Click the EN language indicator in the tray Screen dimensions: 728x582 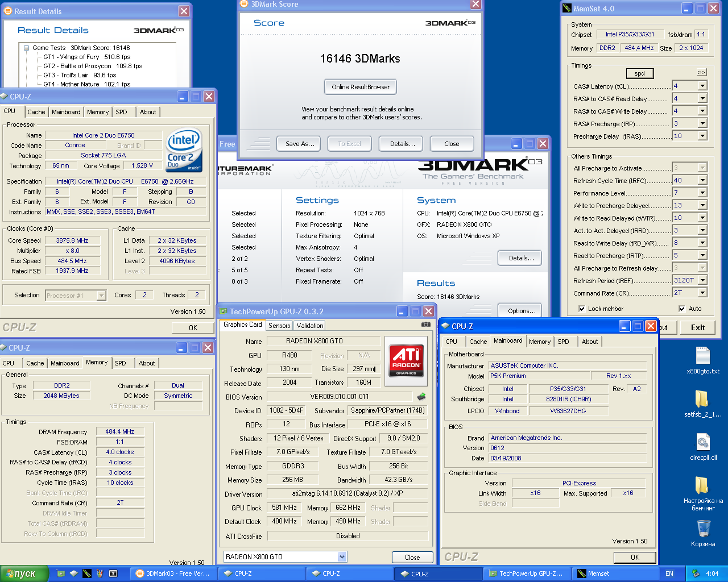click(x=669, y=573)
